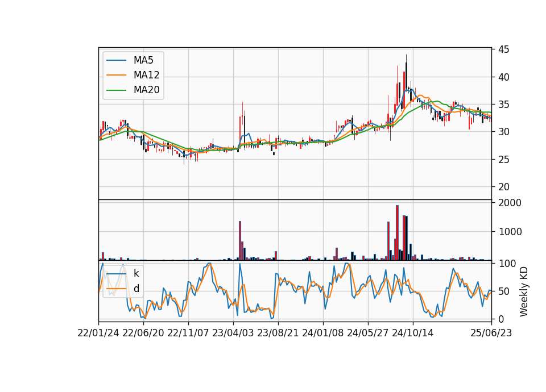Click price axis tick 35
This screenshot has height=392, width=546.
(503, 105)
